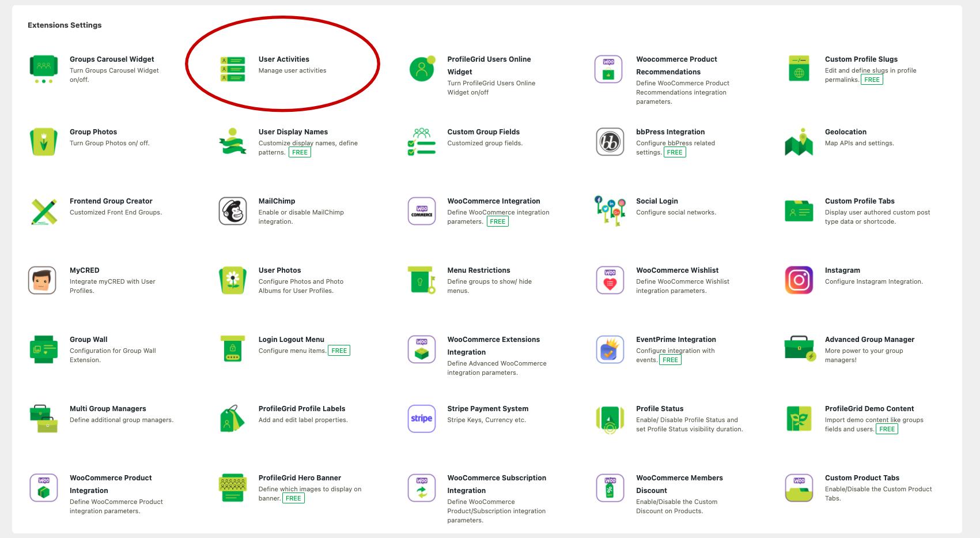This screenshot has height=538, width=980.
Task: Click the FREE badge under User Display Names
Action: click(x=300, y=152)
